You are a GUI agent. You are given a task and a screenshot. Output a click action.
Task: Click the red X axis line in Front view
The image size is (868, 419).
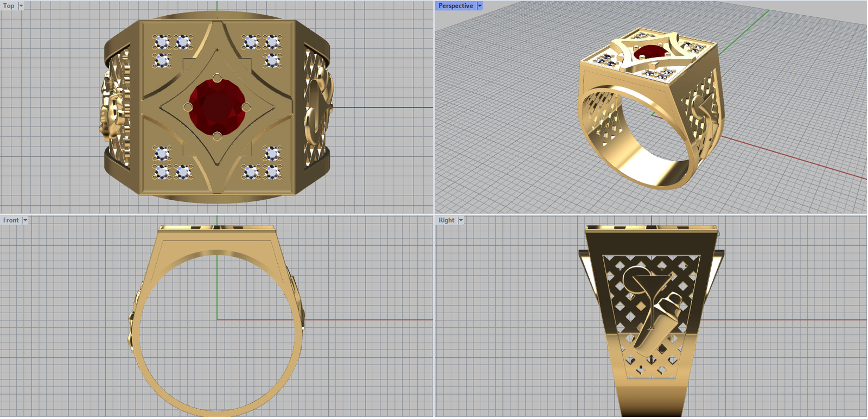369,320
